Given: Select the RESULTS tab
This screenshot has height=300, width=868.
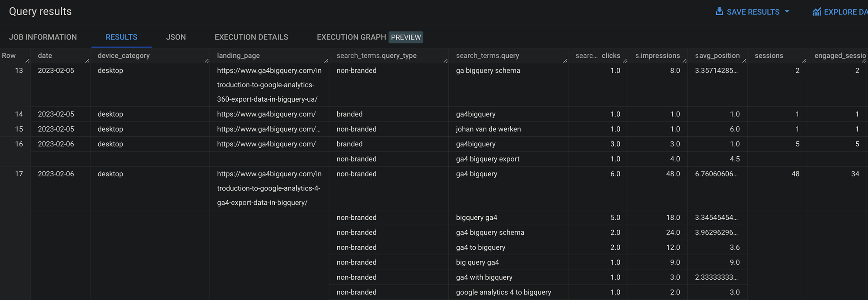Looking at the screenshot, I should click(x=122, y=37).
